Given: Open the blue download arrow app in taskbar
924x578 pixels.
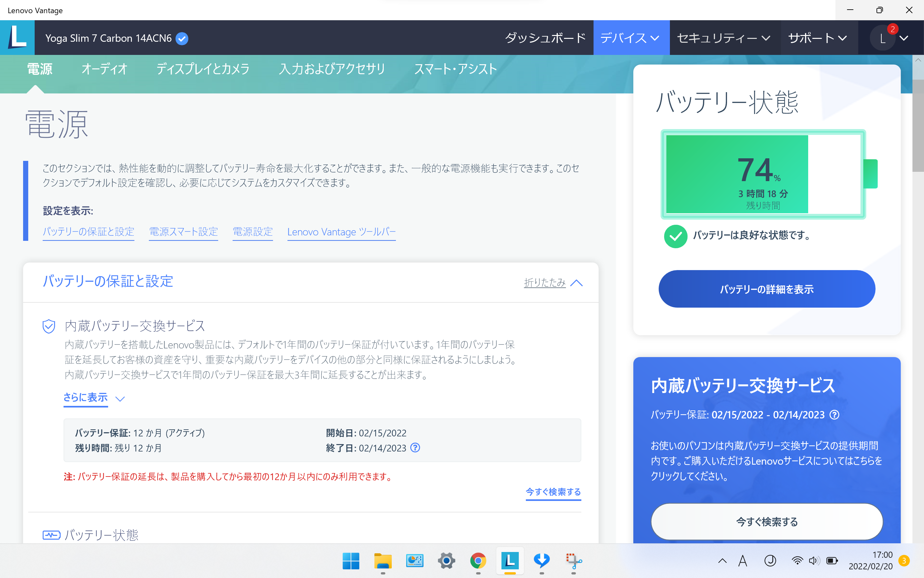Looking at the screenshot, I should pos(542,561).
